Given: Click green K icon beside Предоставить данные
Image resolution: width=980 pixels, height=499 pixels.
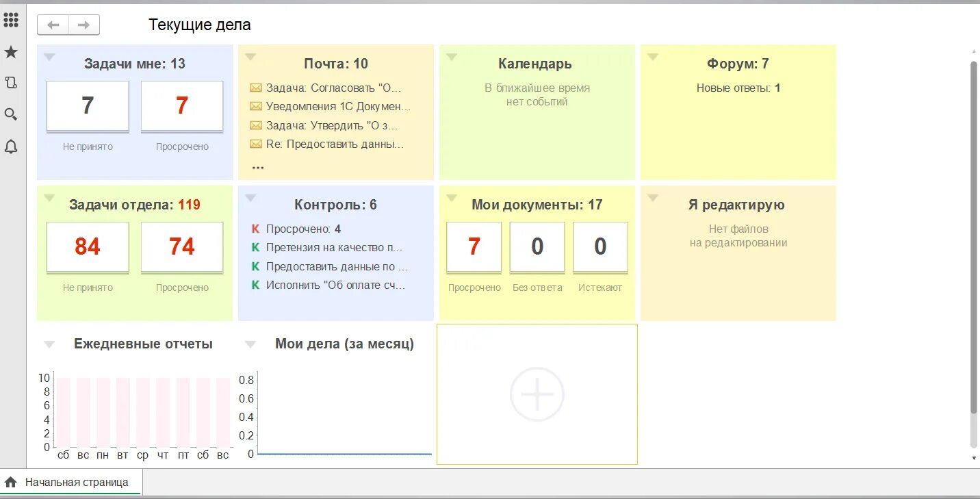Looking at the screenshot, I should coord(255,266).
